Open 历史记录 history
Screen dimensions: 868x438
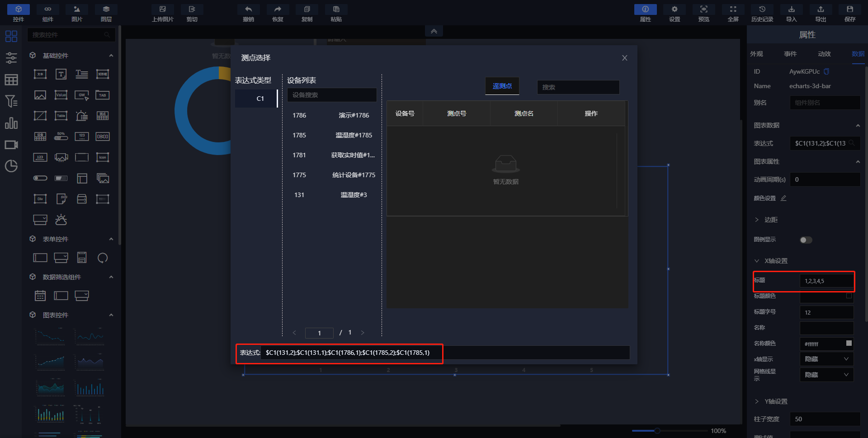coord(762,13)
